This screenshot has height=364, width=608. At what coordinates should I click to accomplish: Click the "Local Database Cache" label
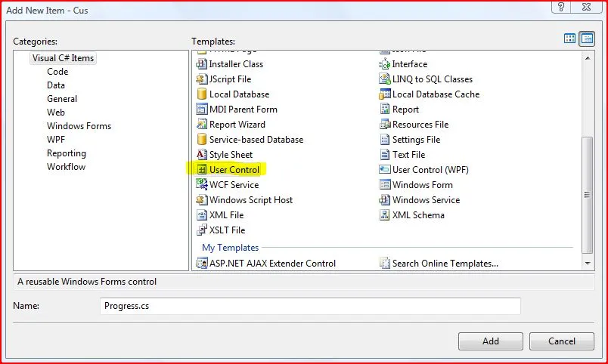coord(436,94)
